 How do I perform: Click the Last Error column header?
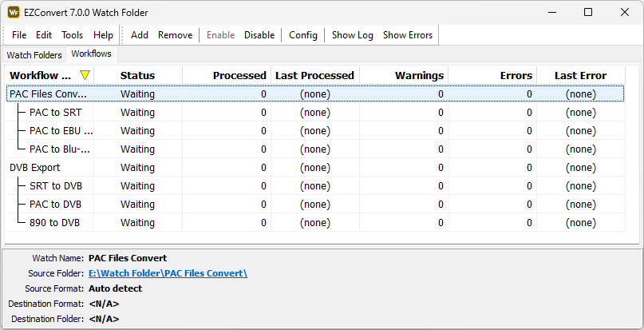coord(580,75)
